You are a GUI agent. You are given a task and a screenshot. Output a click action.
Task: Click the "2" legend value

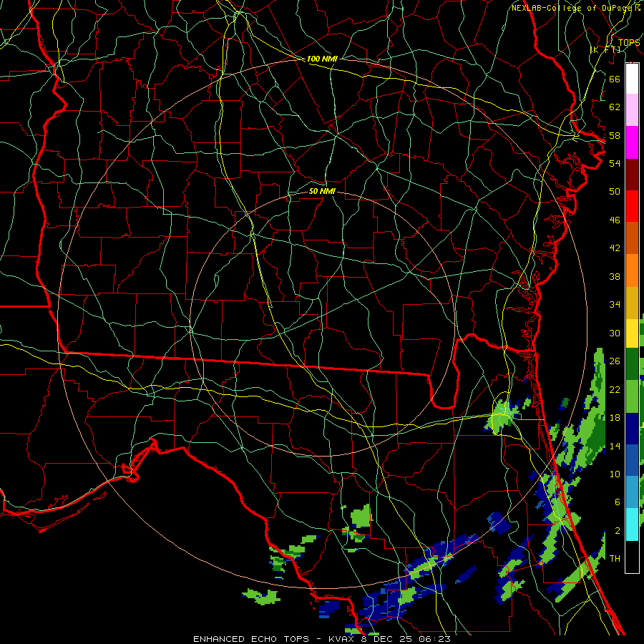(x=617, y=531)
